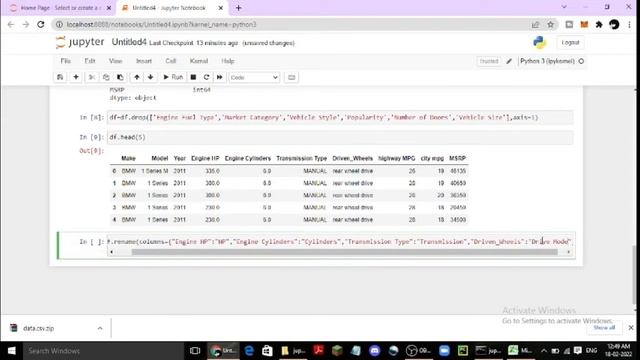Restart kernel and run all cells
Viewport: 640px width, 360px height.
coord(220,77)
